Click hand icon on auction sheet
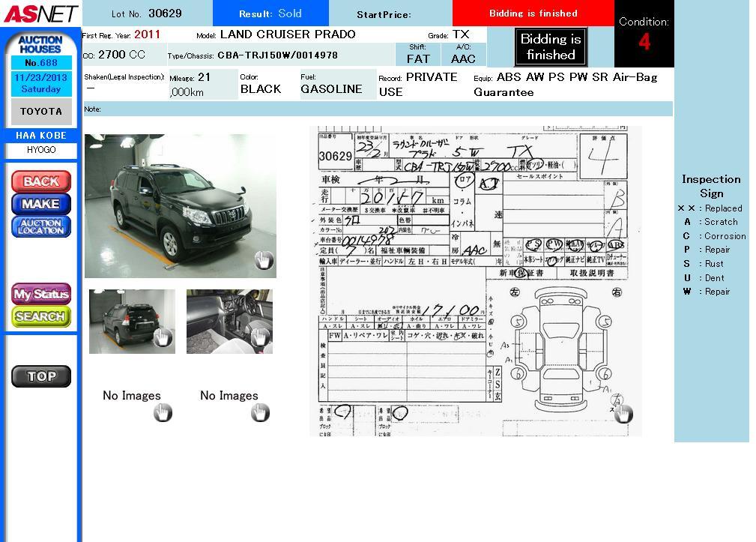 [623, 413]
